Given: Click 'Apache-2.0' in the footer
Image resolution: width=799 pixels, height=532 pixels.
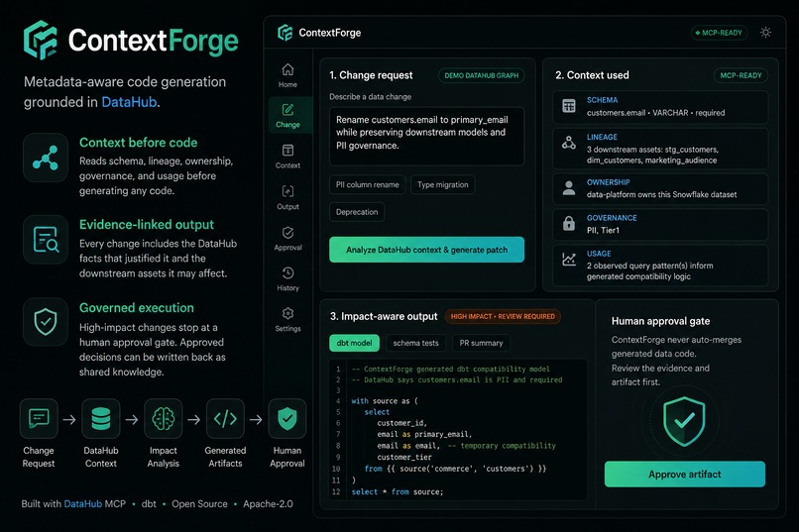Looking at the screenshot, I should click(x=268, y=504).
